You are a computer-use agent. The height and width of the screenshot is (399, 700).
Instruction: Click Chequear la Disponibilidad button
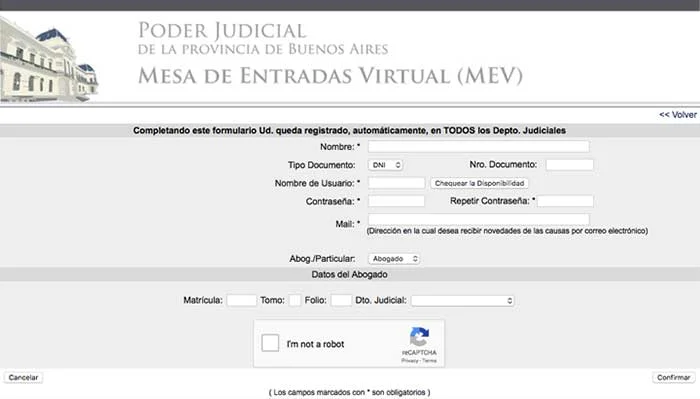[x=479, y=183]
